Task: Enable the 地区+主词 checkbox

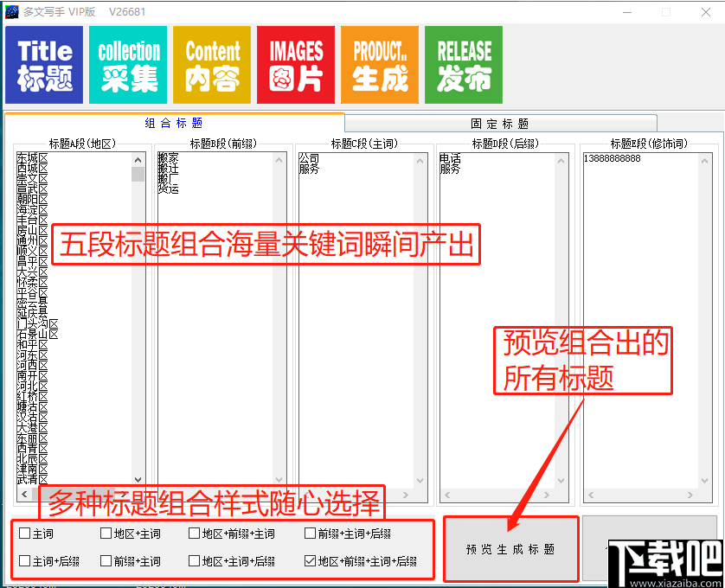Action: (107, 534)
